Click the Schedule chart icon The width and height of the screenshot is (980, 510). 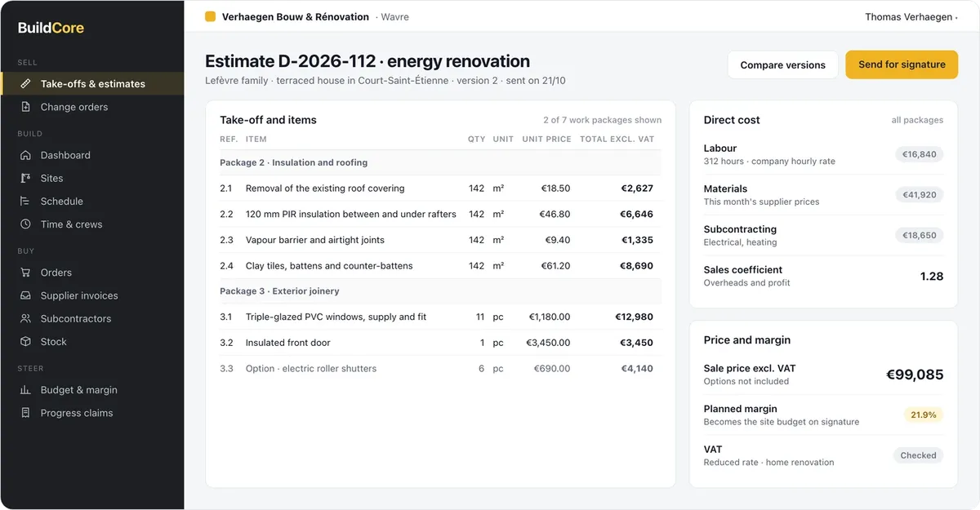click(x=25, y=201)
